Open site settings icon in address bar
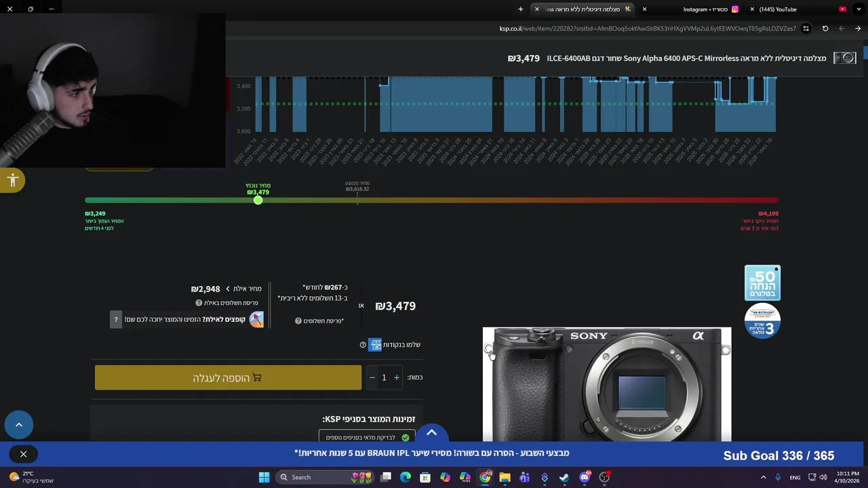Viewport: 868px width, 488px height. (806, 28)
